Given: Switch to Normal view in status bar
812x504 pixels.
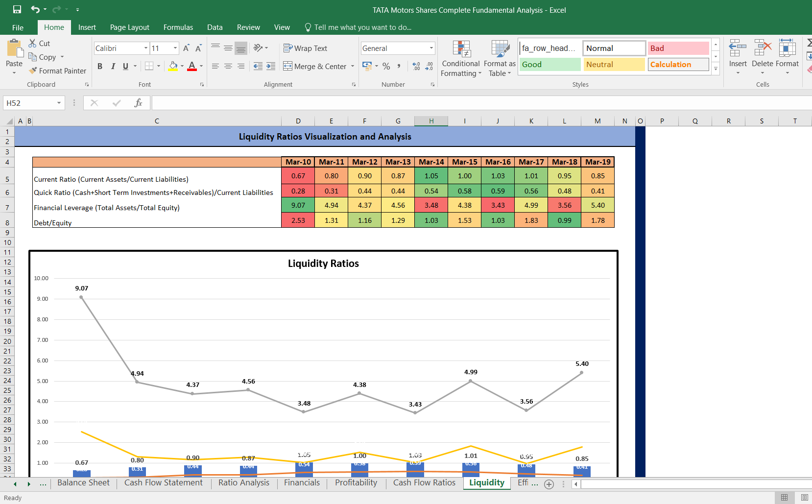Looking at the screenshot, I should pos(784,498).
